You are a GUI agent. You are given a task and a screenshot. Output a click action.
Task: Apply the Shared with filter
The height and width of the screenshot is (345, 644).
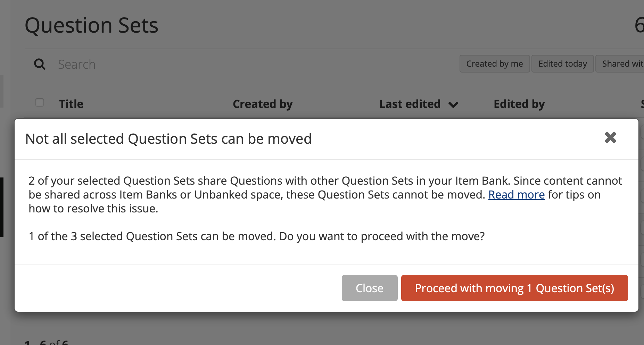[x=620, y=64]
